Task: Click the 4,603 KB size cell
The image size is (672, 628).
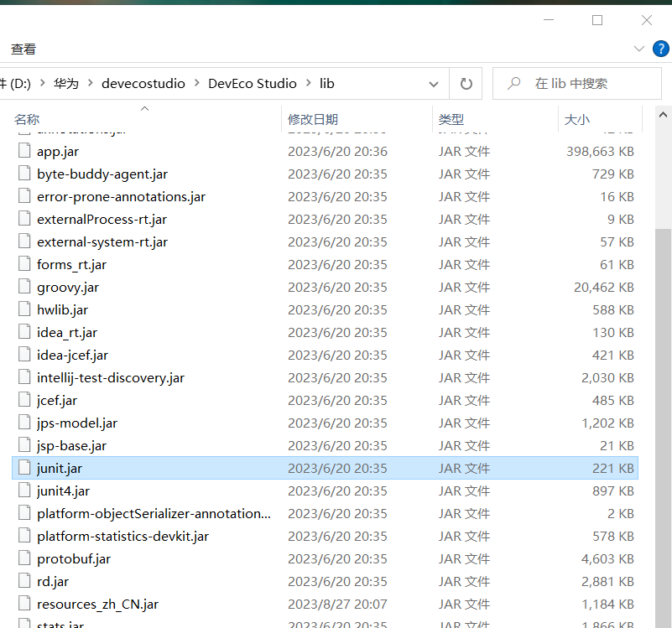Action: [607, 558]
